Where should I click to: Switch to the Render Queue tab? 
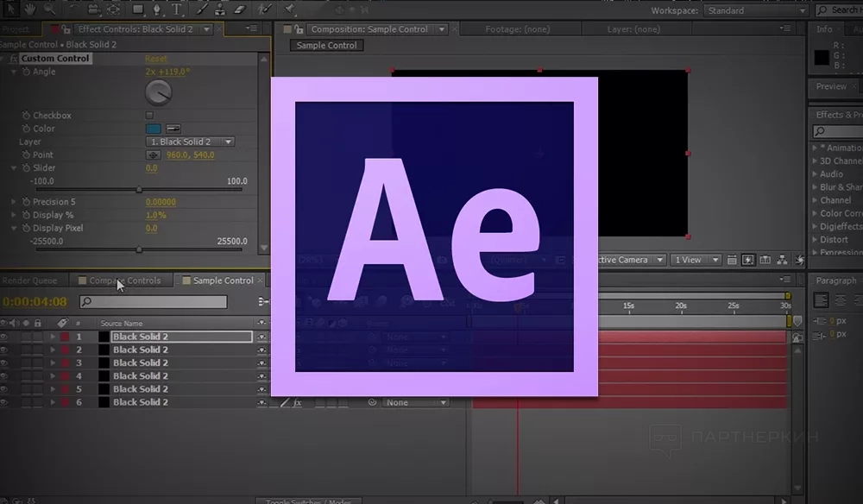pos(30,280)
